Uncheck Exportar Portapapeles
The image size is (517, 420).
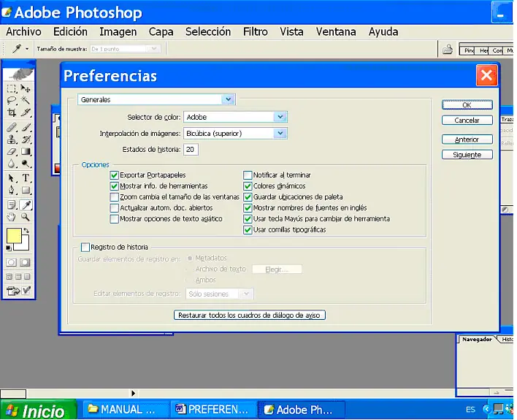(114, 175)
